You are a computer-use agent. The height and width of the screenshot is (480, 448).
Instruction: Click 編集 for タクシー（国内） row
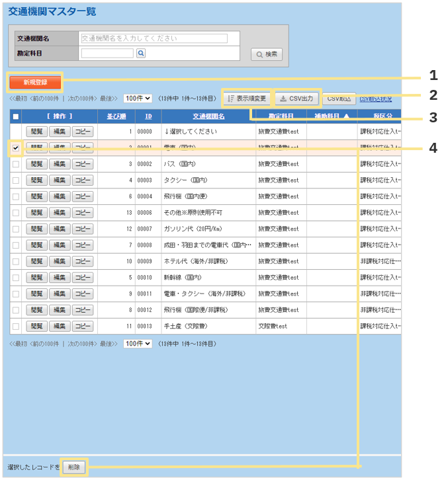coord(60,180)
